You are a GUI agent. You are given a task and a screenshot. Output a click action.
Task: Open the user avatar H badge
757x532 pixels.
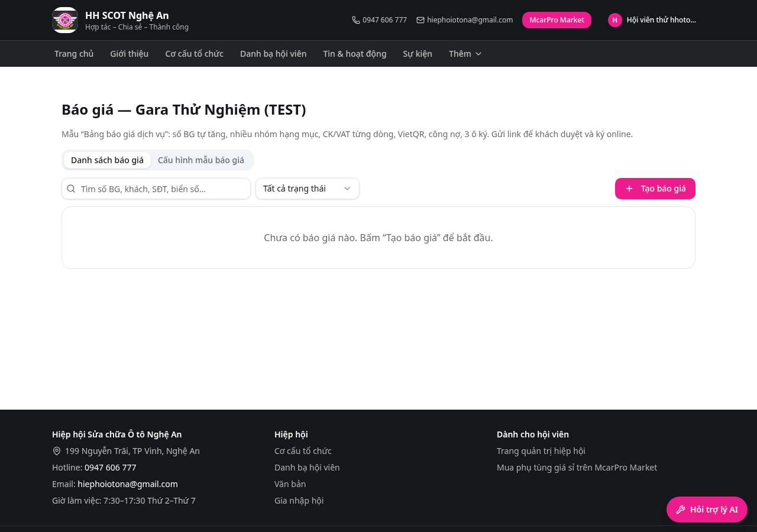(x=615, y=20)
